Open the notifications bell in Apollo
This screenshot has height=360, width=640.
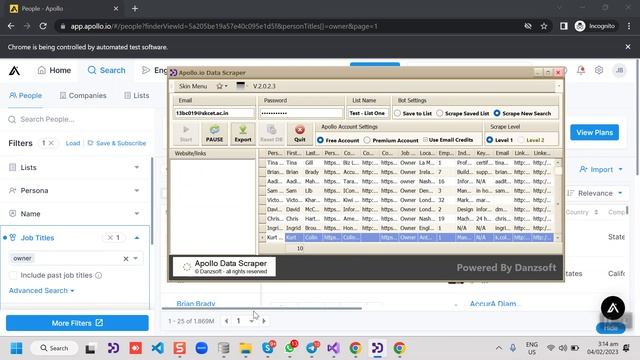[x=581, y=70]
